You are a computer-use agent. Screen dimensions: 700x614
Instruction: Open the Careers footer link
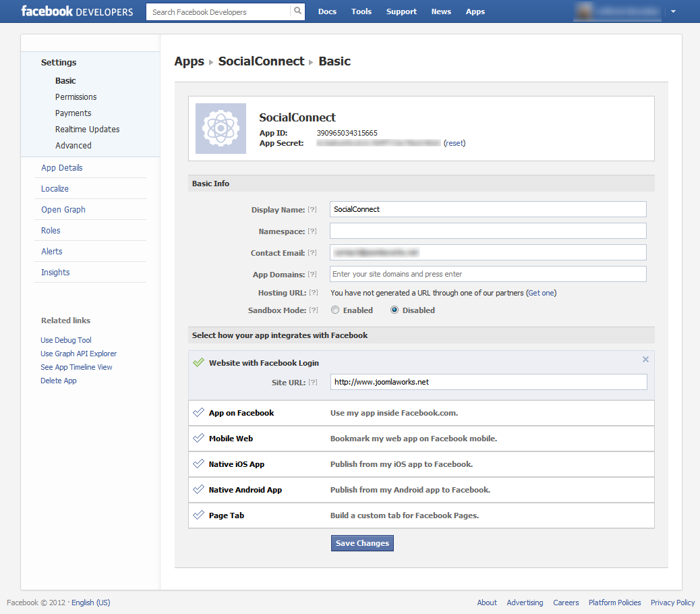point(566,603)
